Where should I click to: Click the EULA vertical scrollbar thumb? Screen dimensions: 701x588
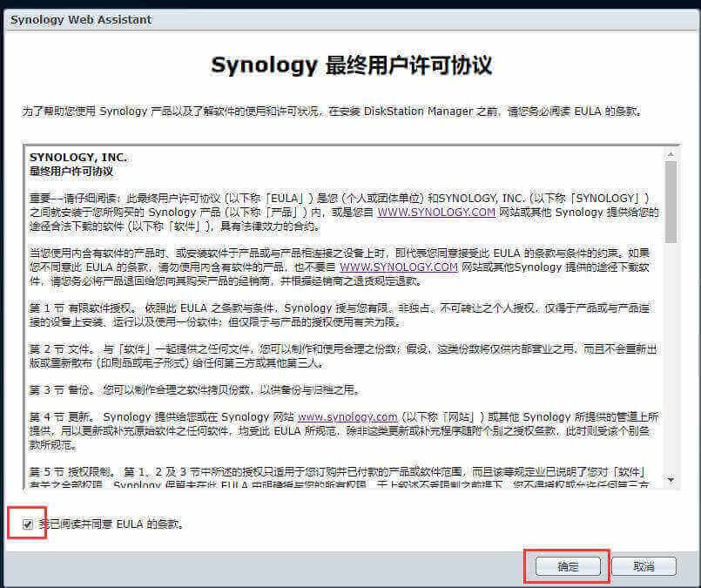(x=671, y=200)
